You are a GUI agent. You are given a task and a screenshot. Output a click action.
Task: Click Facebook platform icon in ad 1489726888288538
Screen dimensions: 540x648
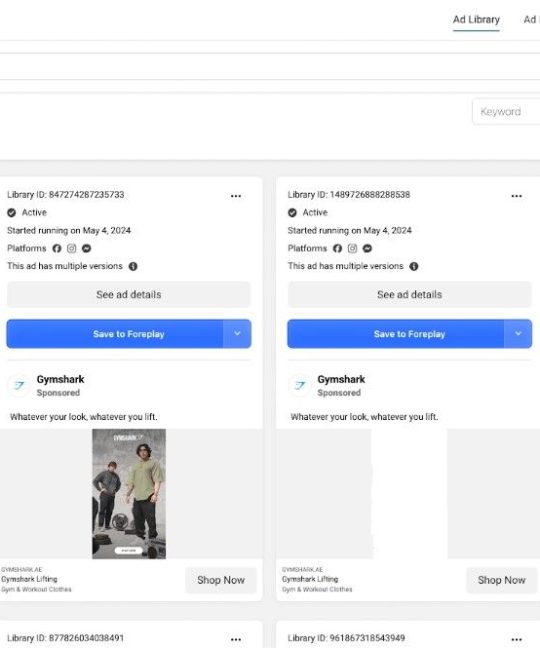pos(338,248)
